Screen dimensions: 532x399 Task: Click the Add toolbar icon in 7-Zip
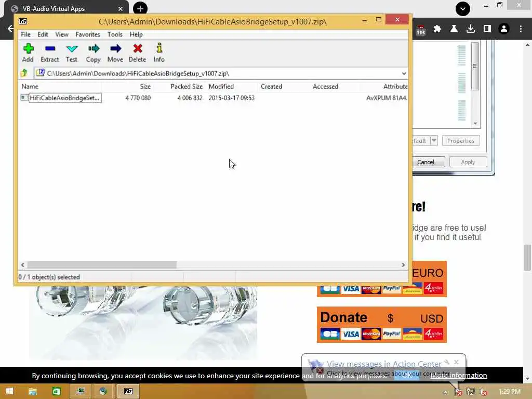28,52
